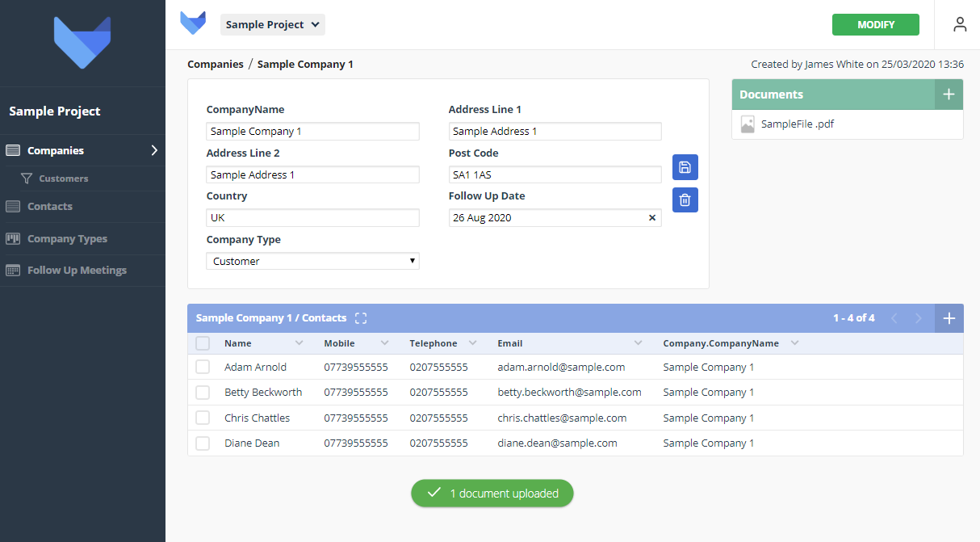Open the Sample Project dropdown

(x=272, y=25)
